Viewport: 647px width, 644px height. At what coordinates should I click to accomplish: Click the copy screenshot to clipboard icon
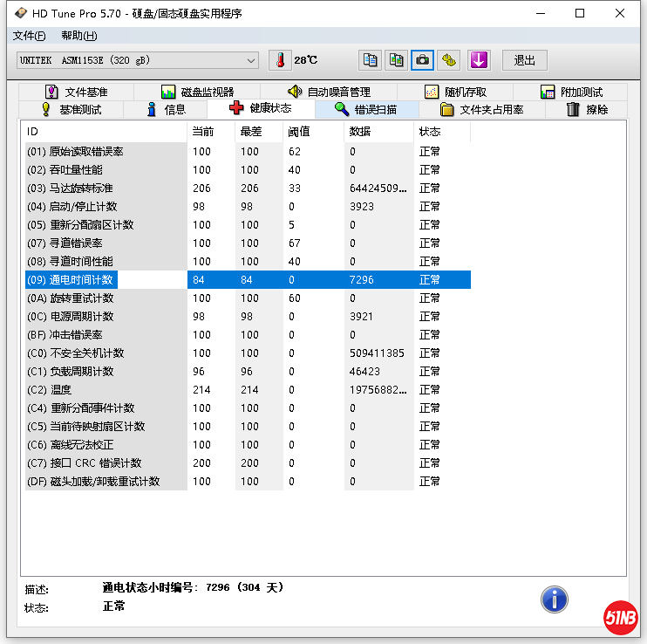pos(396,60)
